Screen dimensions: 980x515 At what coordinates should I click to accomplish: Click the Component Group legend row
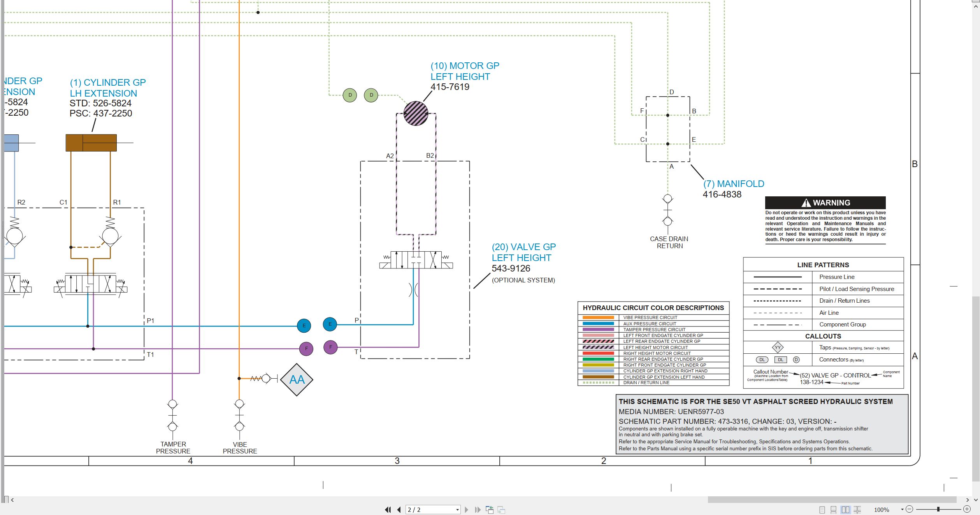[x=823, y=325]
